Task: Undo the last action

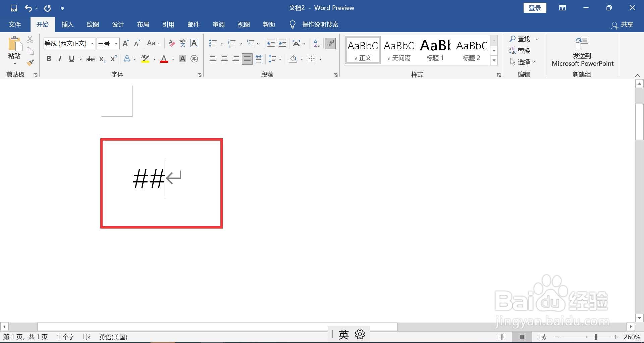Action: click(28, 8)
